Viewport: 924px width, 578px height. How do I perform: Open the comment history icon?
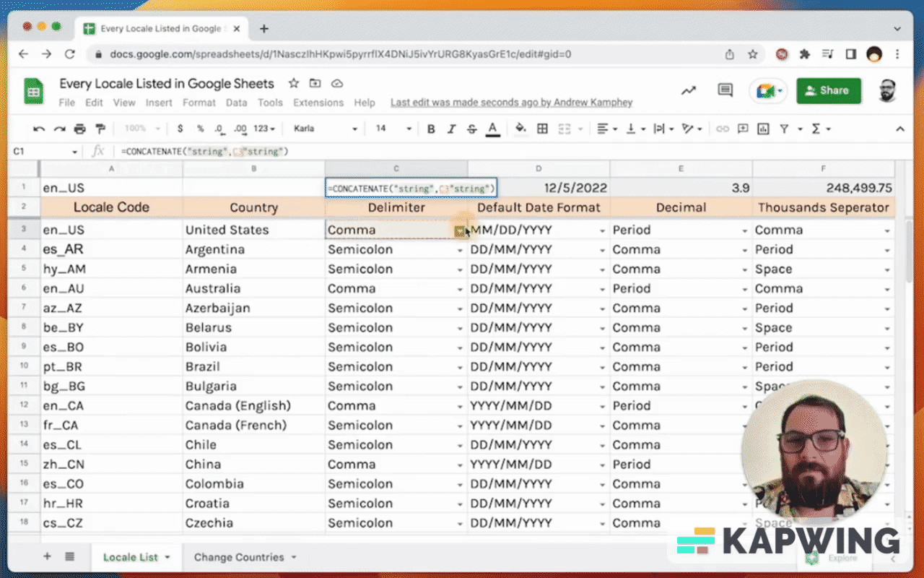point(725,90)
